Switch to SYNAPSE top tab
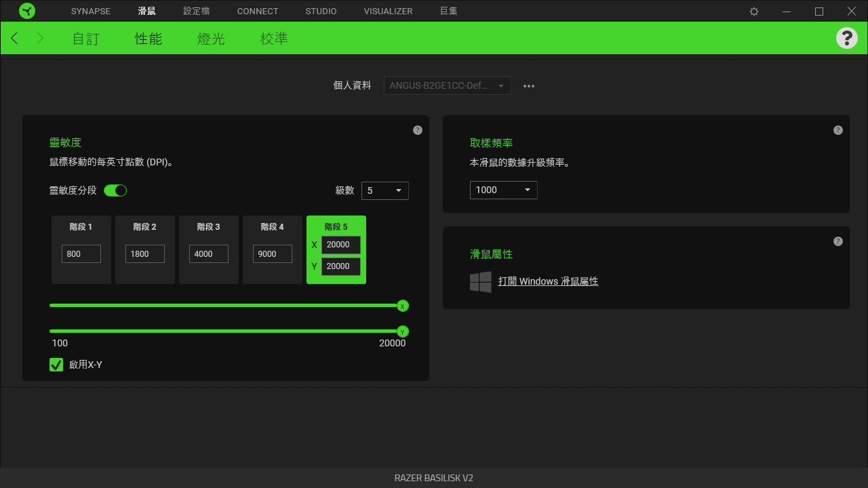The height and width of the screenshot is (488, 868). click(x=90, y=12)
